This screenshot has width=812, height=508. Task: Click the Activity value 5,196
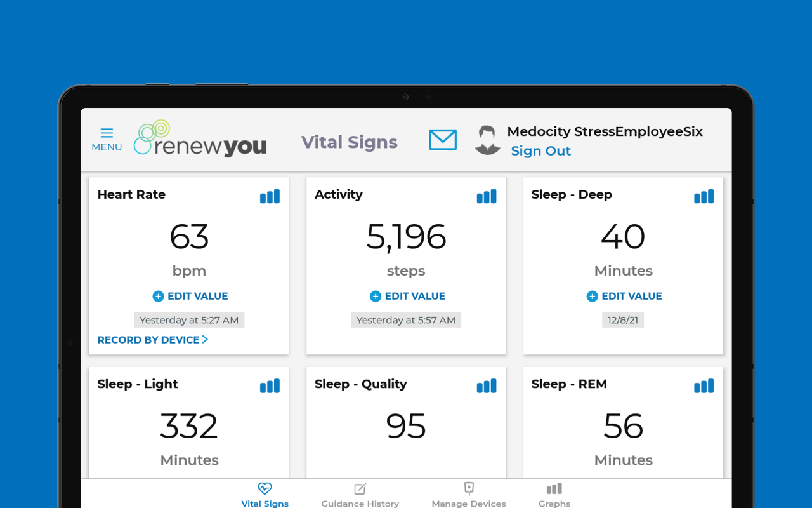click(406, 237)
